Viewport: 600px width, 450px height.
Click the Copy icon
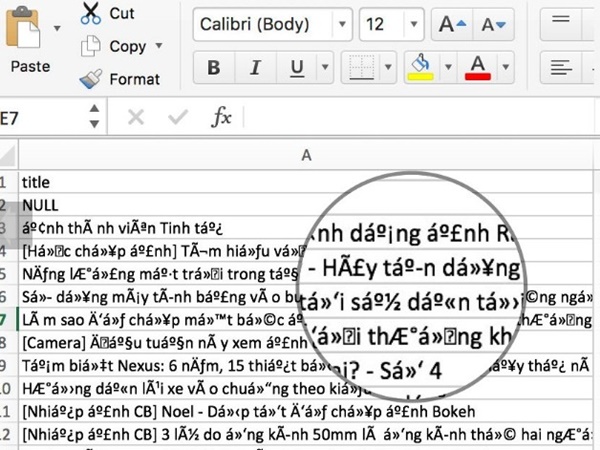(91, 46)
